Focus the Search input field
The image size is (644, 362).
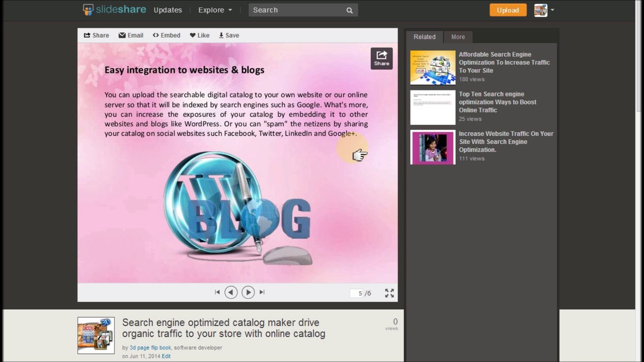coord(297,10)
